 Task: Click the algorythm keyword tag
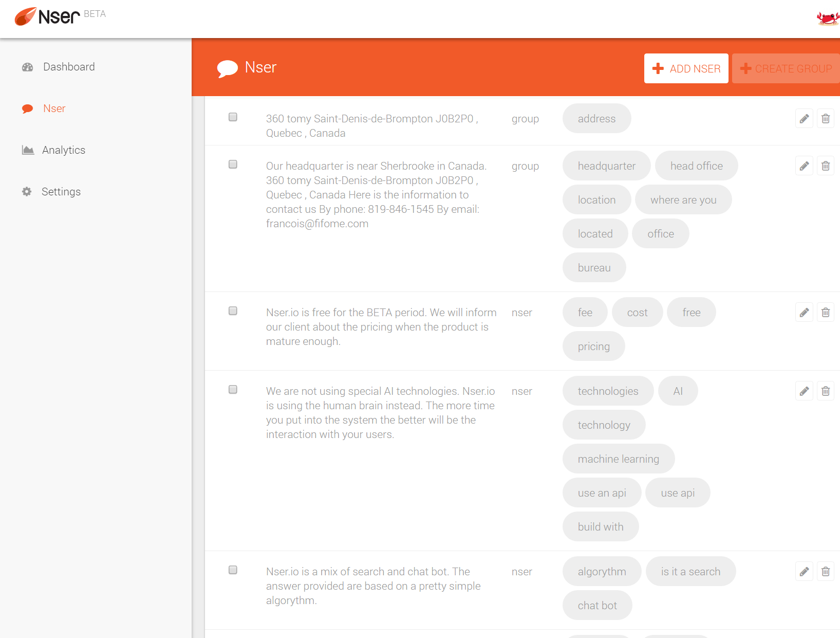602,572
